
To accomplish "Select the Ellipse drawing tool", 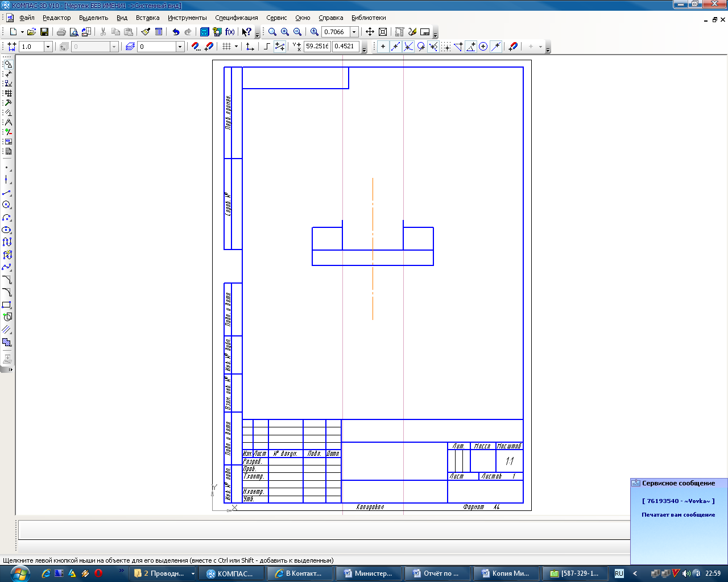I will [x=7, y=230].
